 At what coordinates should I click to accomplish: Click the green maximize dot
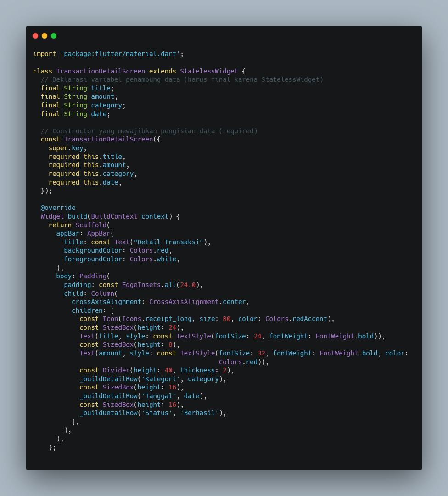tap(54, 36)
